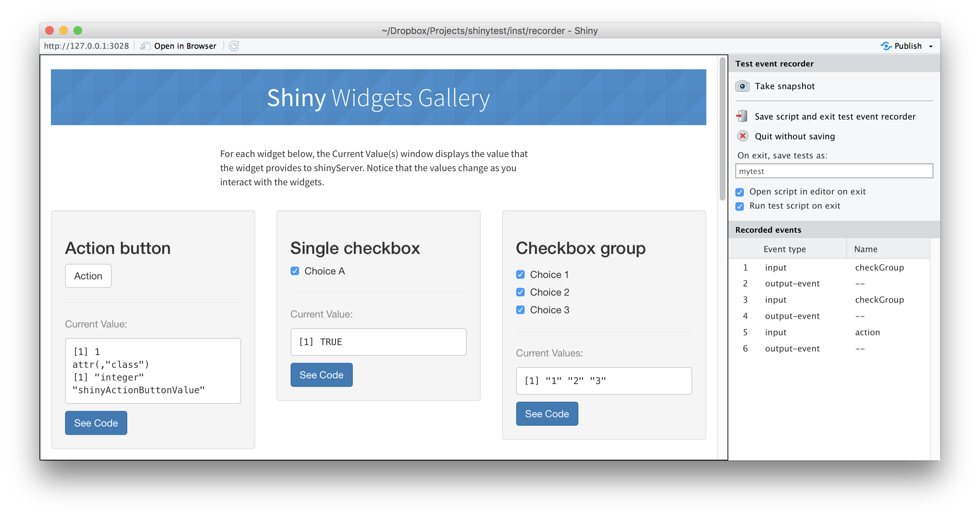Click the mytest filename input field
The width and height of the screenshot is (980, 517).
tap(834, 171)
